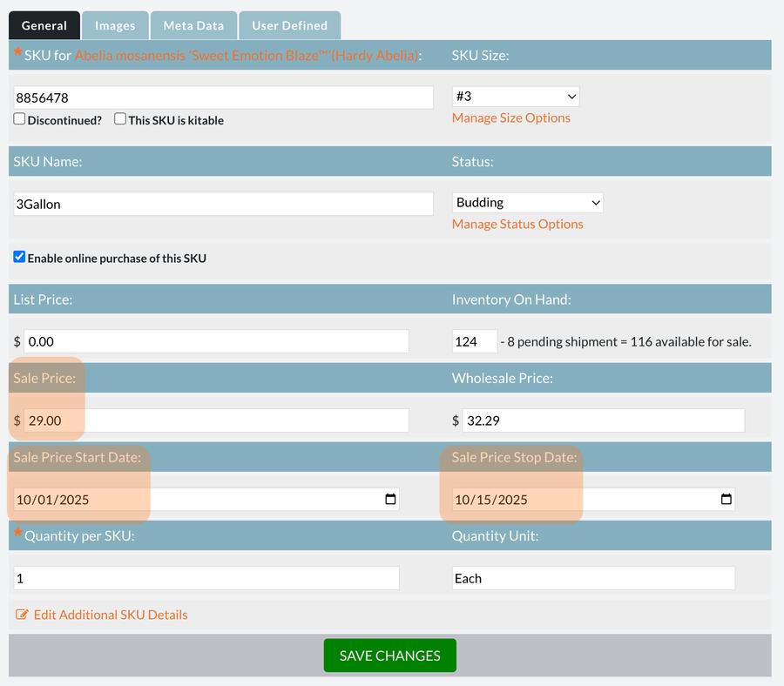The image size is (784, 686).
Task: Click into the Wholesale Price field
Action: coord(603,420)
